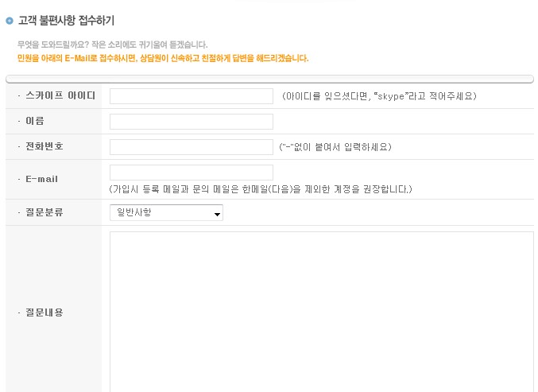Click the 전화번호 row label

click(45, 146)
